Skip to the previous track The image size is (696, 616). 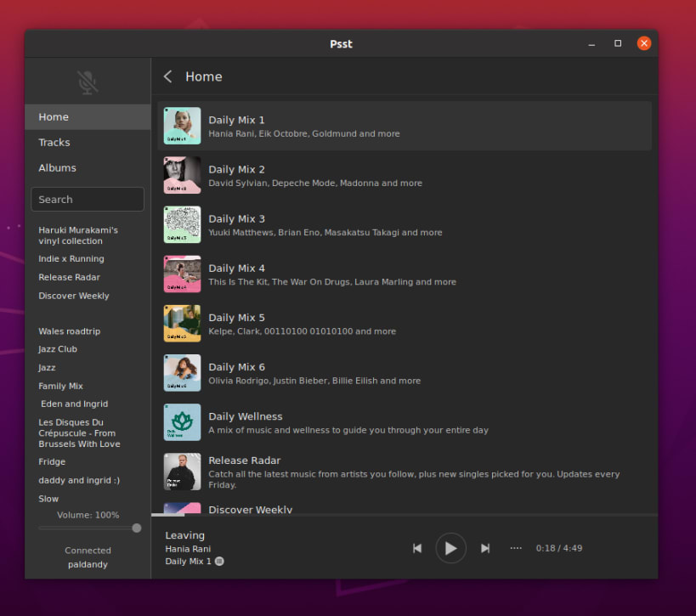pos(416,548)
